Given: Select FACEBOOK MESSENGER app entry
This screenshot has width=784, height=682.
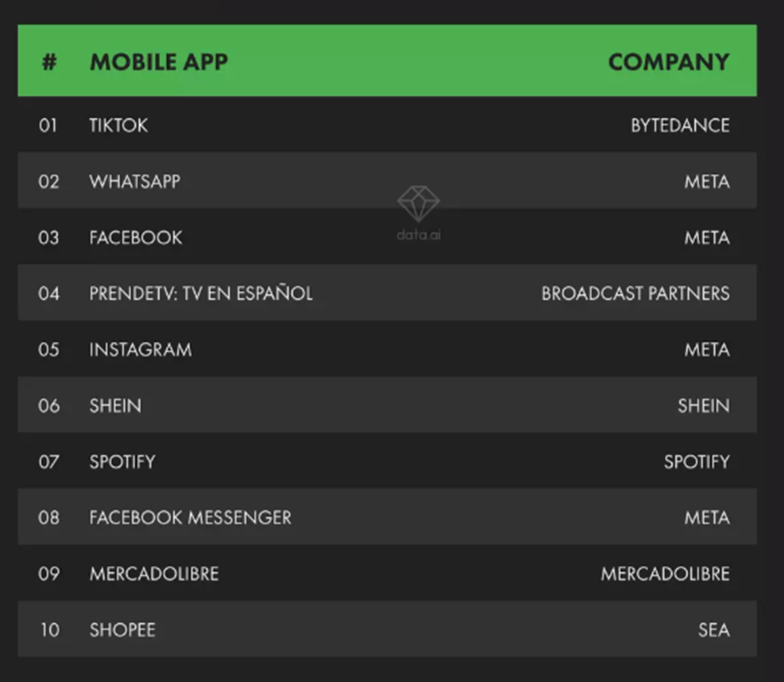Looking at the screenshot, I should click(x=190, y=518).
